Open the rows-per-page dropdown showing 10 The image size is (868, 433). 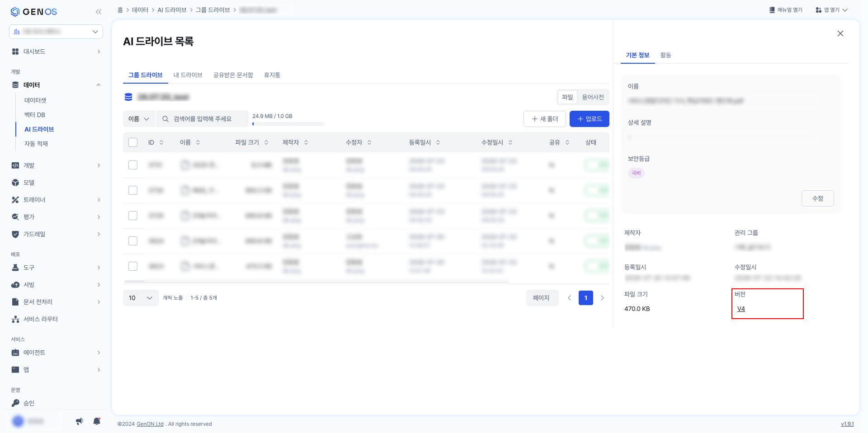click(141, 298)
